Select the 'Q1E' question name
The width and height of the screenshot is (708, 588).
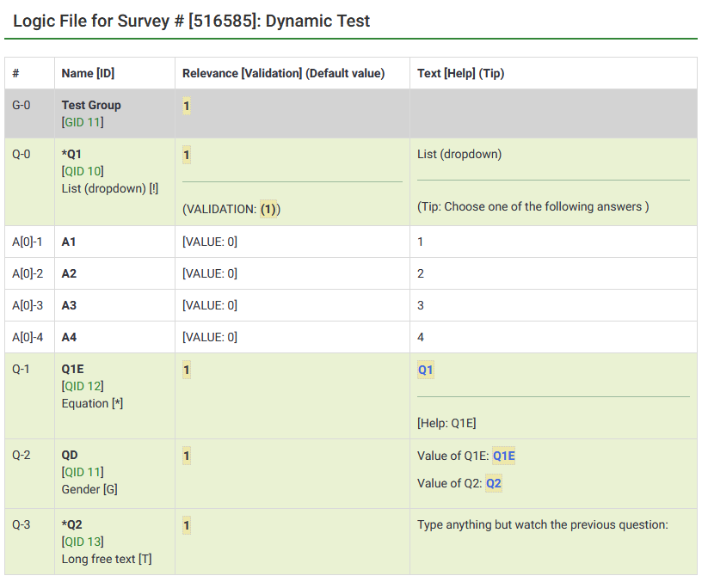click(x=73, y=369)
